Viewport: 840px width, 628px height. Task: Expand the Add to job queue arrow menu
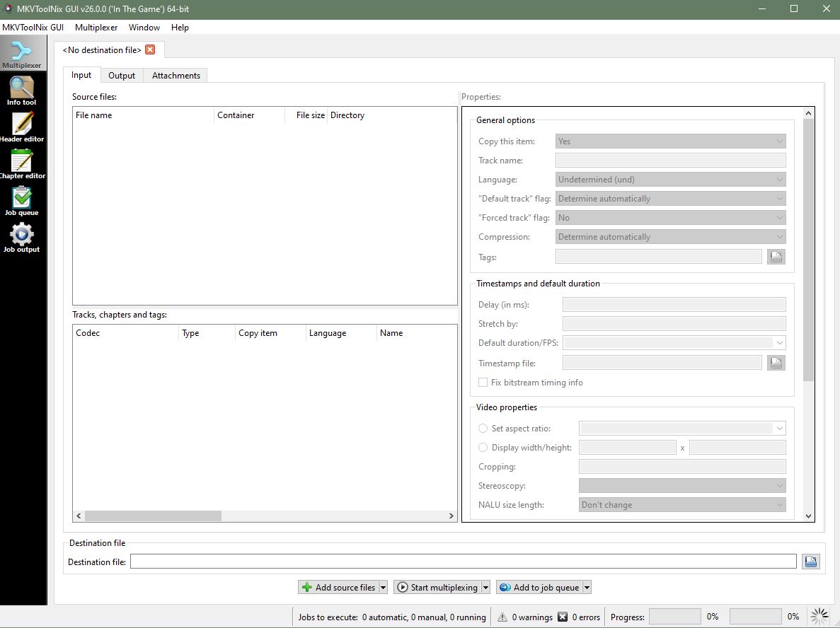(587, 587)
